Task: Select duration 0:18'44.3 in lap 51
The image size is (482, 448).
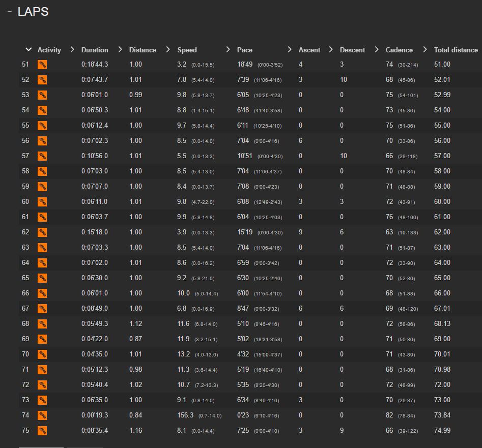Action: point(95,65)
